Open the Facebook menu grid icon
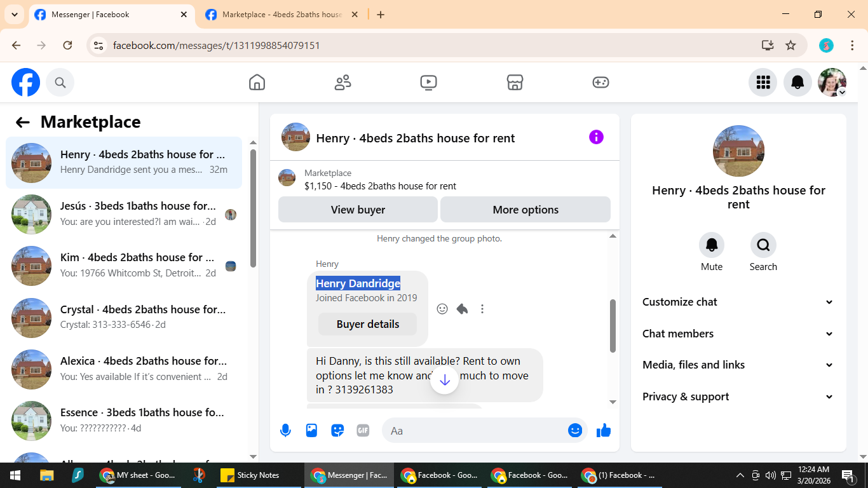This screenshot has height=488, width=868. pyautogui.click(x=763, y=83)
